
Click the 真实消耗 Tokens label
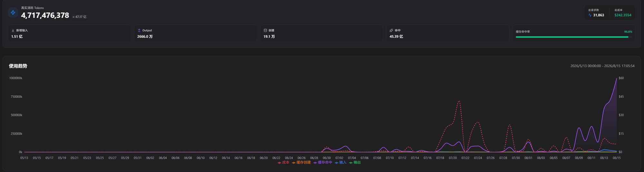(x=32, y=8)
